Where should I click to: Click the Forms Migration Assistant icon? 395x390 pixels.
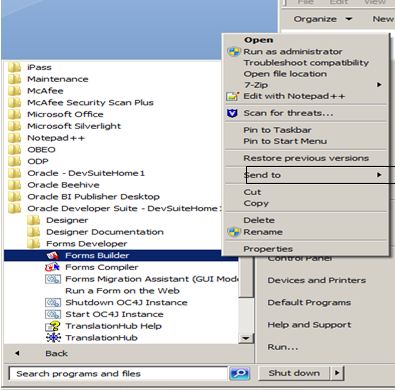point(53,279)
